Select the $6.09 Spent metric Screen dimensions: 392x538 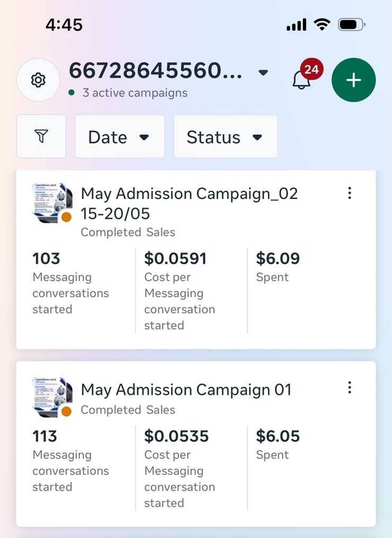tap(278, 267)
